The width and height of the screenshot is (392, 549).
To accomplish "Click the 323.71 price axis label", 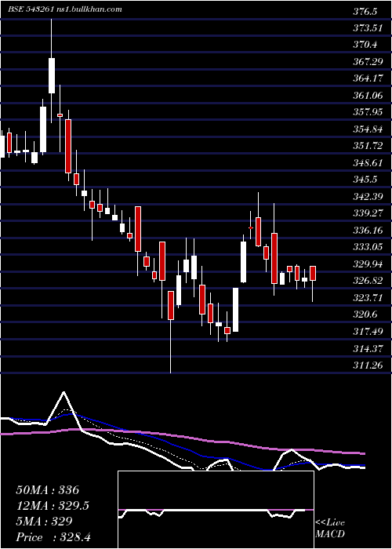I will tap(368, 298).
